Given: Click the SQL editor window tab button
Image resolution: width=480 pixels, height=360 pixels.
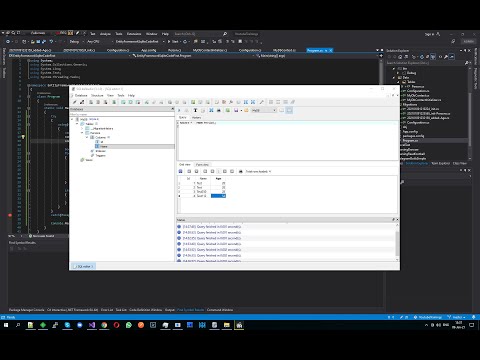Looking at the screenshot, I should click(x=83, y=266).
